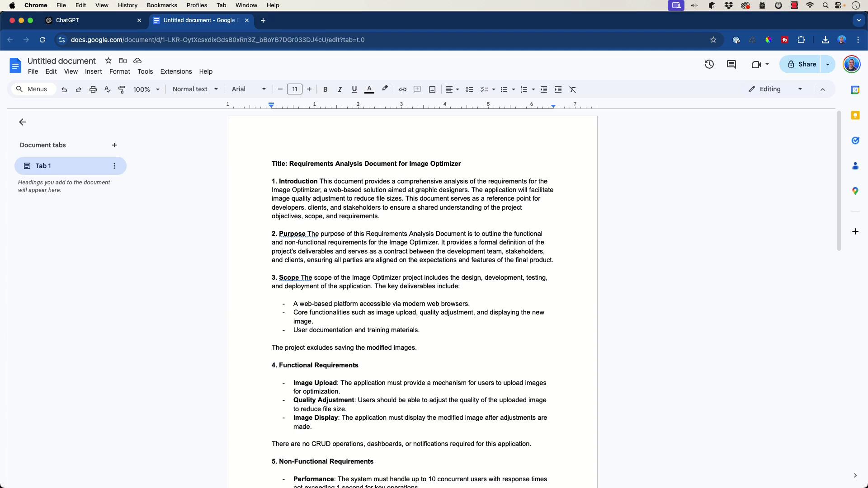
Task: Open version history clock icon
Action: pos(709,64)
